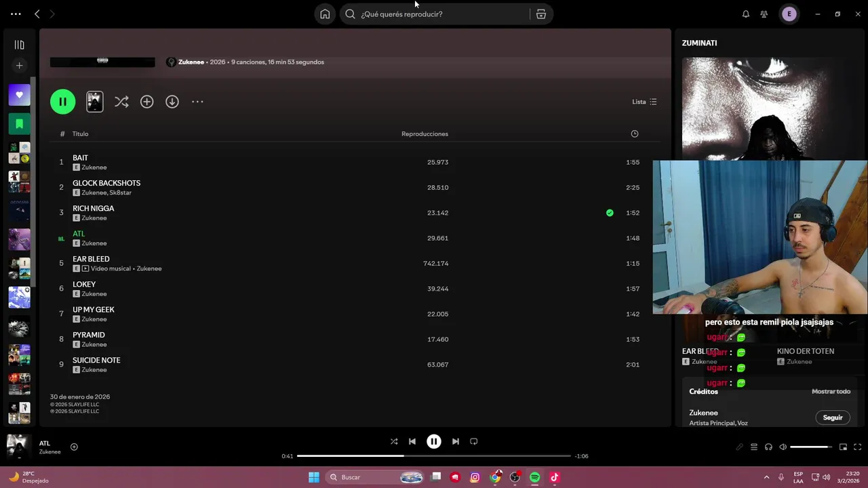Toggle shuffle in the bottom player bar
Viewport: 868px width, 488px height.
394,441
